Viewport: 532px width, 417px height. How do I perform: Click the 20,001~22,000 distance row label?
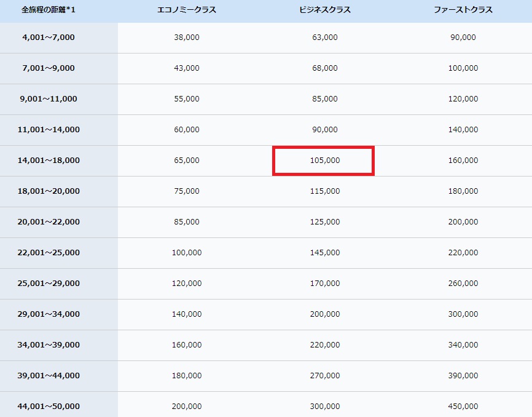(x=49, y=222)
